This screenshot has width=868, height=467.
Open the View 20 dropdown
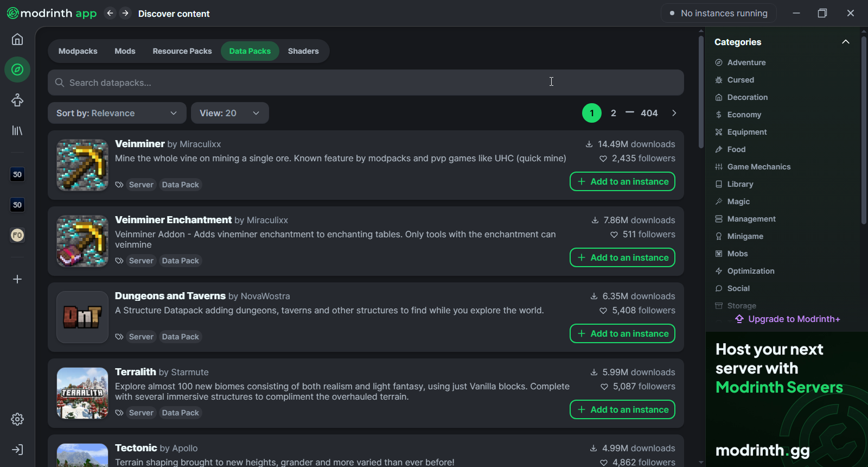230,113
